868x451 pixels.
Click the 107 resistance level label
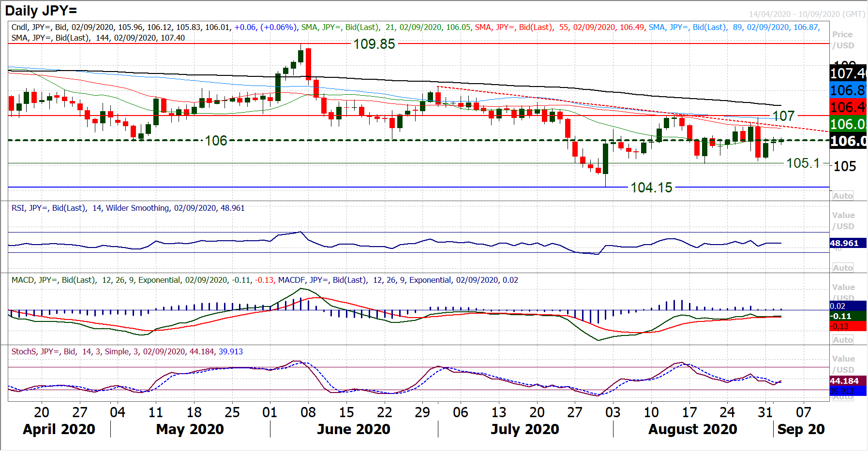coord(783,116)
